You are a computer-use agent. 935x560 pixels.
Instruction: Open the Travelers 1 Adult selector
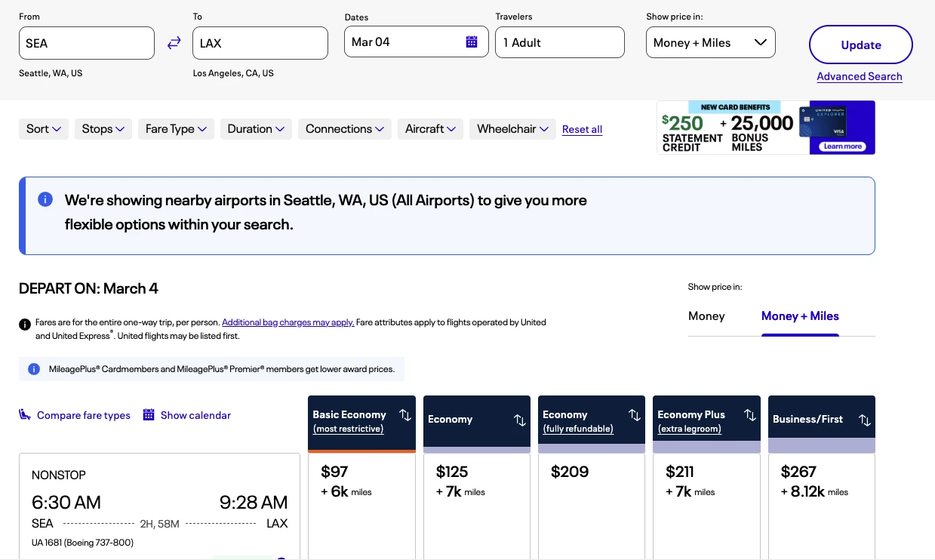[x=560, y=42]
